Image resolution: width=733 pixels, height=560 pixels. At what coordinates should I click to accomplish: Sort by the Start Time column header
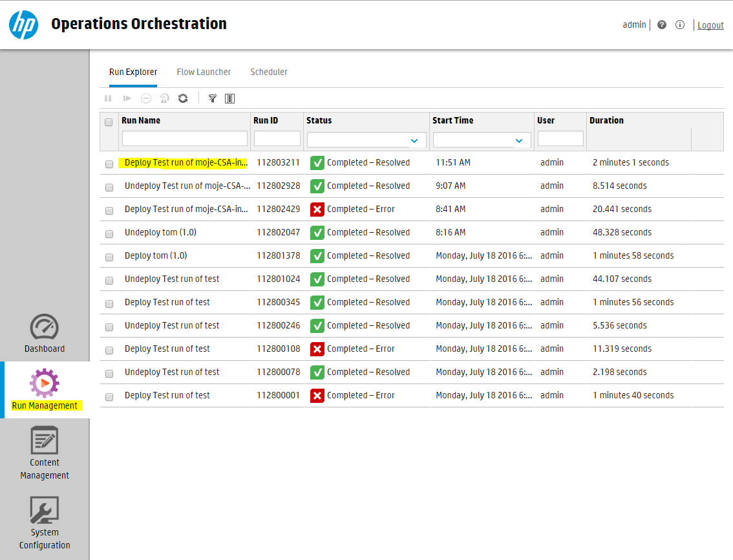pos(452,121)
